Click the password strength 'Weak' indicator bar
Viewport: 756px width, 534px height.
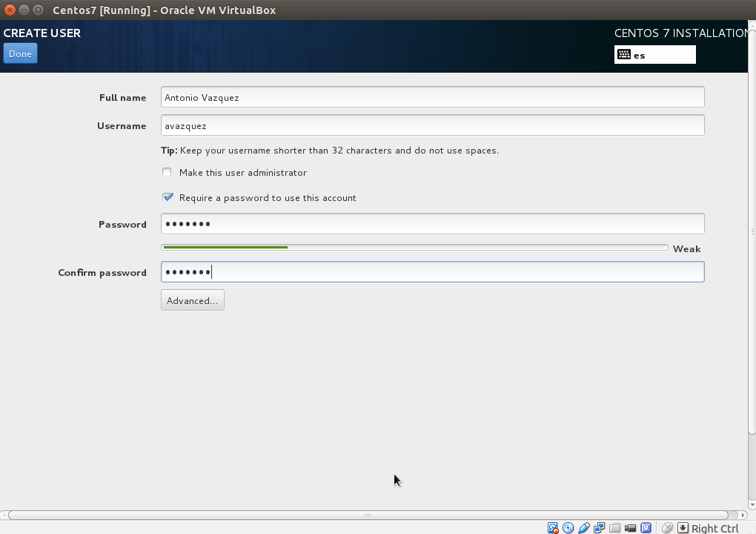point(686,248)
